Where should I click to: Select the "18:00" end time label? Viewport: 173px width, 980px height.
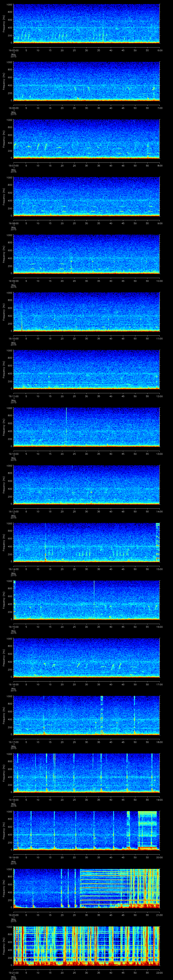click(x=159, y=742)
